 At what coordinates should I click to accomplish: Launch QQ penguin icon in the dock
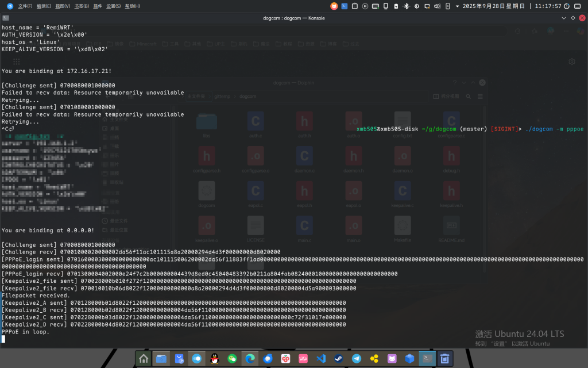[215, 359]
